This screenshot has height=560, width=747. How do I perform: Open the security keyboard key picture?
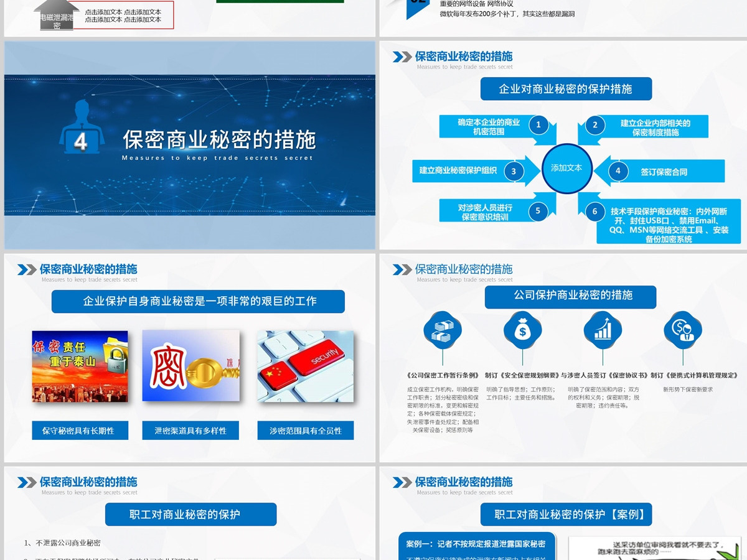(305, 366)
